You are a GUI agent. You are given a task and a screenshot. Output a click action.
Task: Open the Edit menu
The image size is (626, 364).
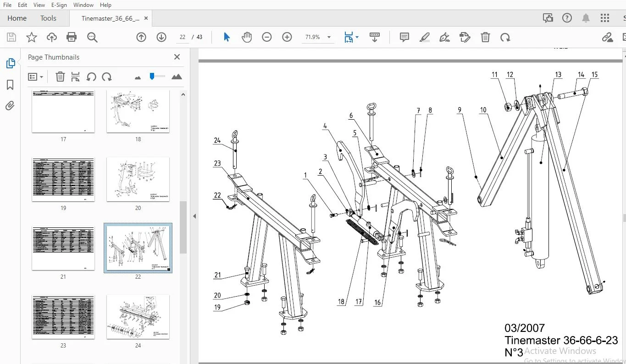tap(22, 5)
